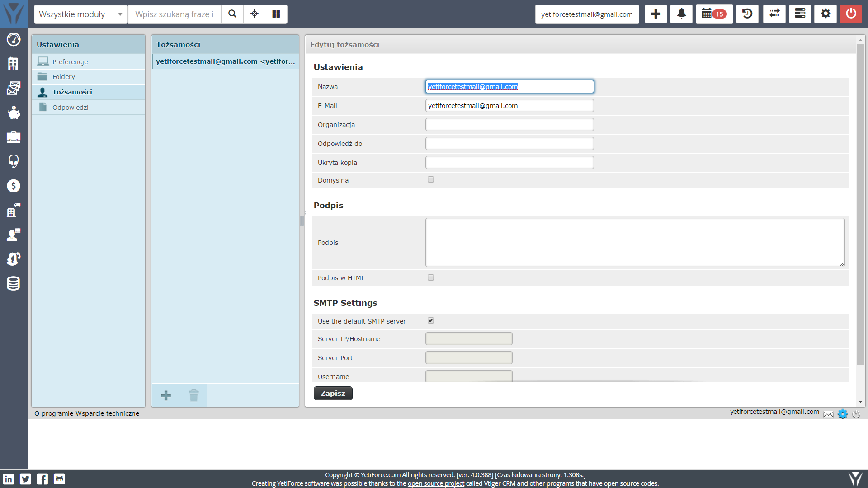
Task: Open the history clock-arrow icon
Action: (x=747, y=14)
